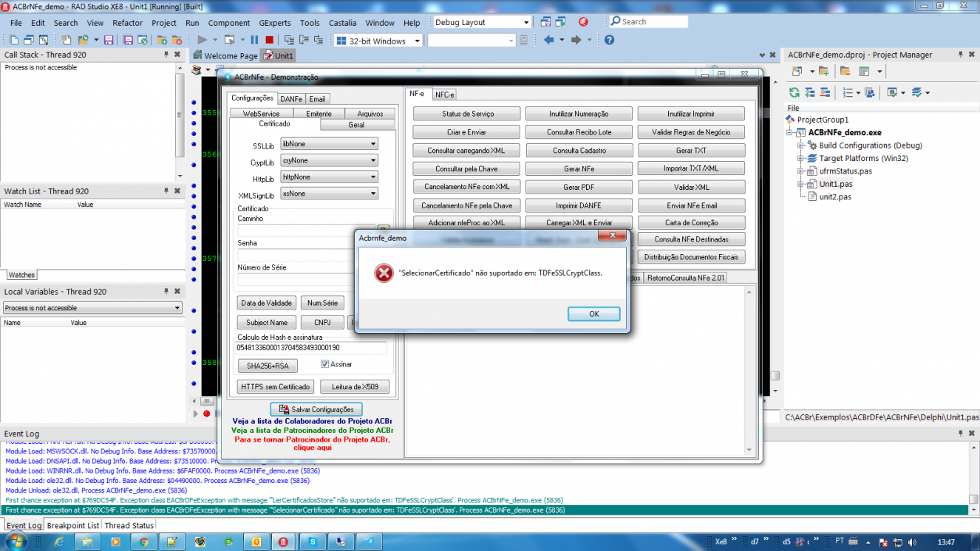
Task: Click the Step Over toolbar icon
Action: pos(304,40)
